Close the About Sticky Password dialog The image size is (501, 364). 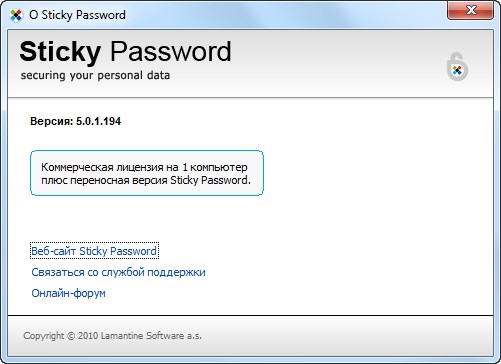click(x=470, y=10)
